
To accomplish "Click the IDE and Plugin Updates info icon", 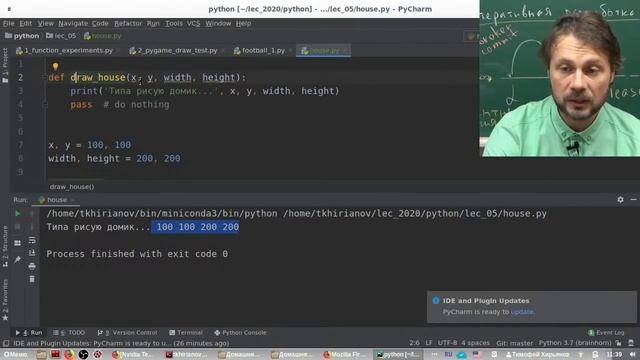I will tap(436, 300).
